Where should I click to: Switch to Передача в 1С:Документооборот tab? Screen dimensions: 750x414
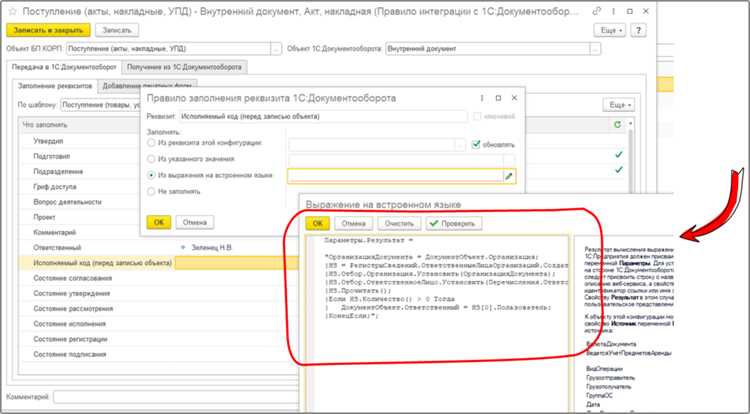[x=64, y=67]
